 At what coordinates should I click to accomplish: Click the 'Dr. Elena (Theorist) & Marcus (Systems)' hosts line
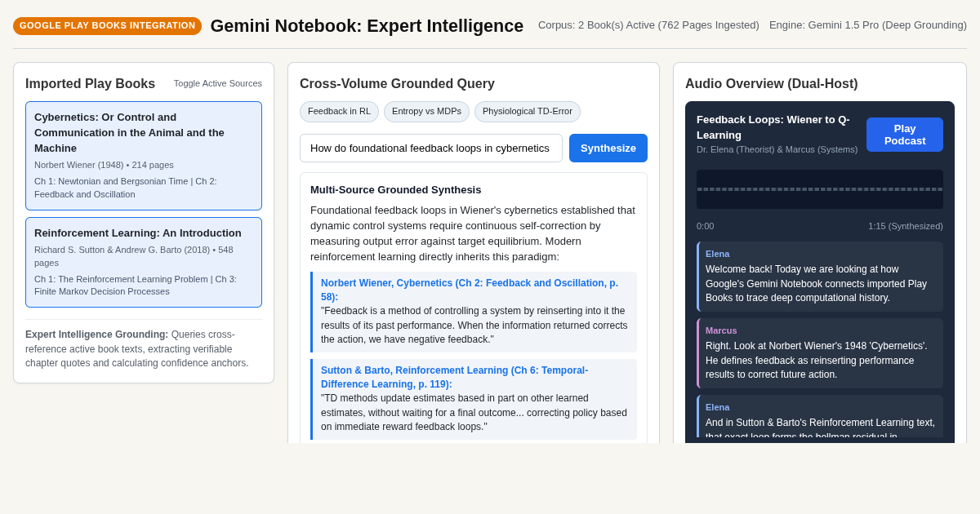coord(777,149)
